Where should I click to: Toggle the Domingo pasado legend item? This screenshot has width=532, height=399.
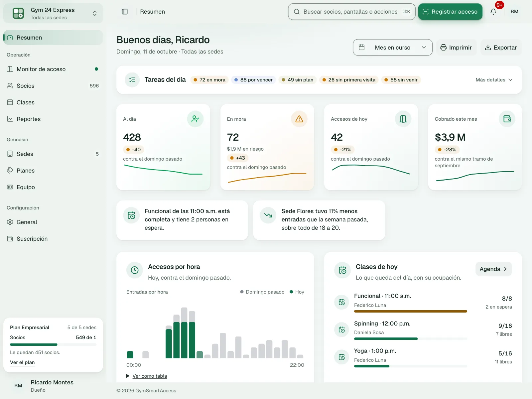pyautogui.click(x=262, y=292)
